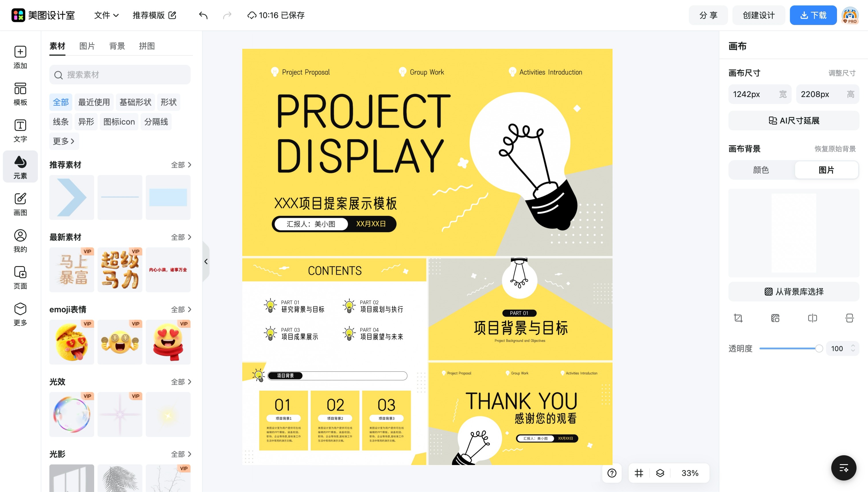Filter materials by 图标icon
Screen dimensions: 868x492
point(119,122)
